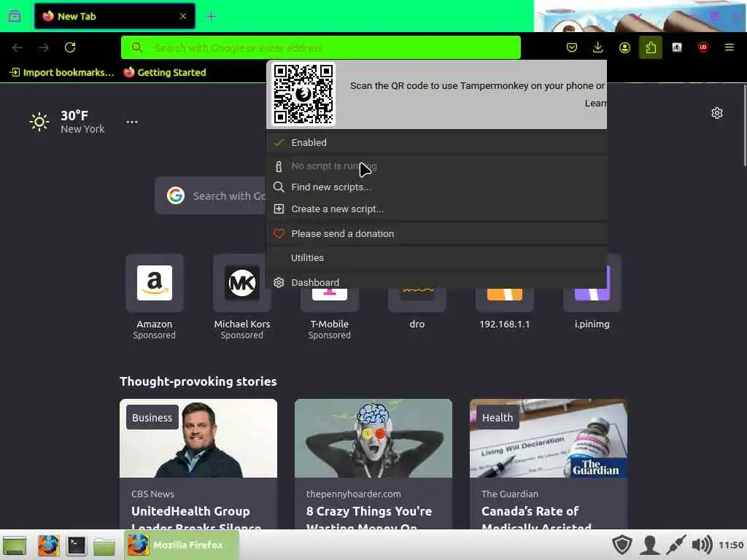Image resolution: width=747 pixels, height=560 pixels.
Task: Select Find new scripts entry
Action: tap(436, 187)
